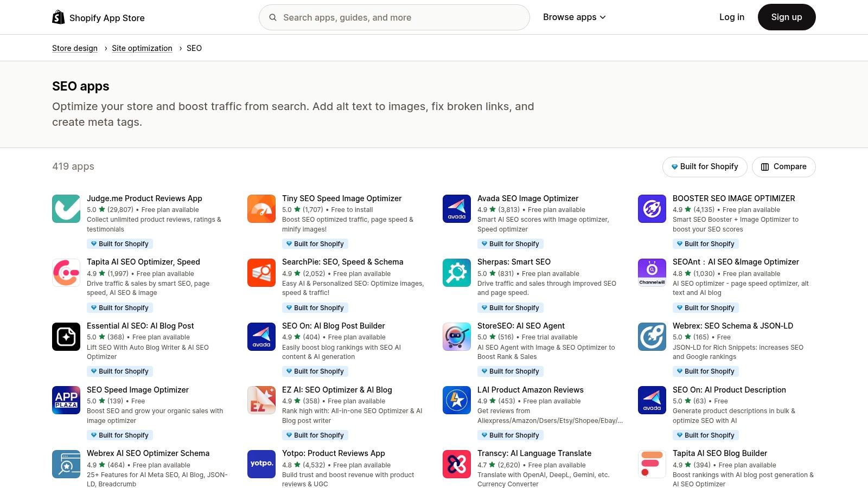Open the Tiny SEO Speed Image Optimizer icon
868x488 pixels.
click(x=261, y=209)
